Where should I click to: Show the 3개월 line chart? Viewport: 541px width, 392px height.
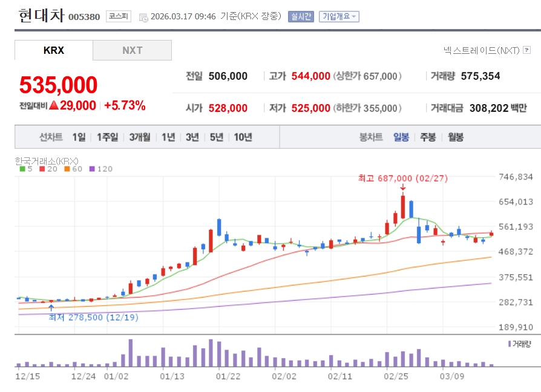pyautogui.click(x=139, y=137)
